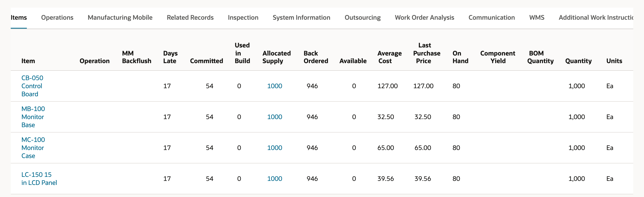The width and height of the screenshot is (644, 197).
Task: Click days late 17 in the LC-150 row
Action: click(167, 179)
